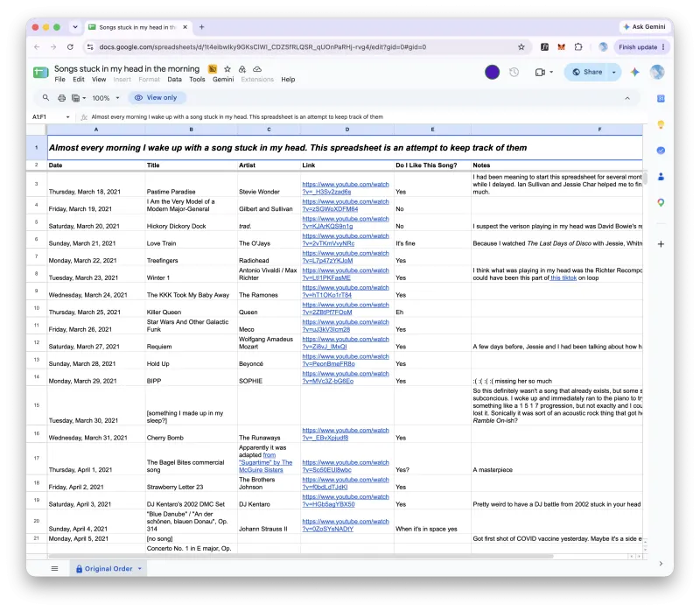This screenshot has width=700, height=611.
Task: Open the zoom level dropdown
Action: pyautogui.click(x=105, y=98)
